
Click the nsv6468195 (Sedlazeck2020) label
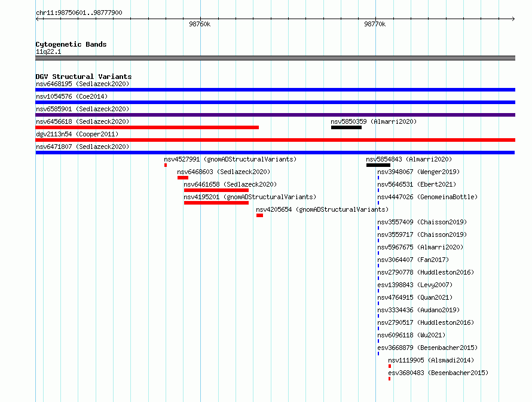82,84
